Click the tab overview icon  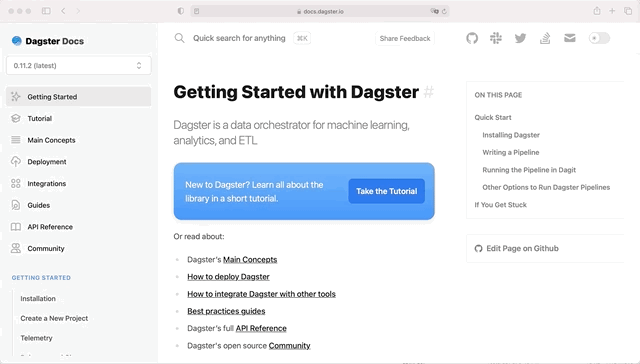coord(628,11)
